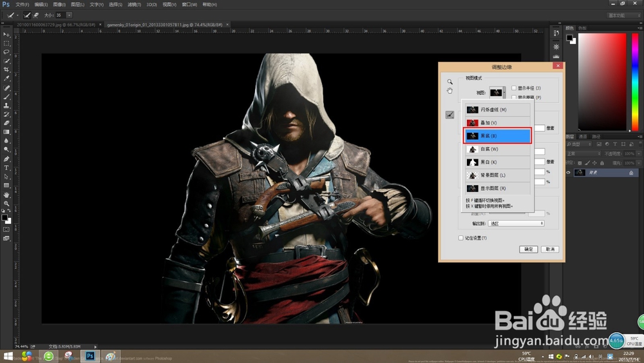Enable 显示半径 (J) checkbox
Viewport: 644px width, 363px height.
[x=514, y=88]
